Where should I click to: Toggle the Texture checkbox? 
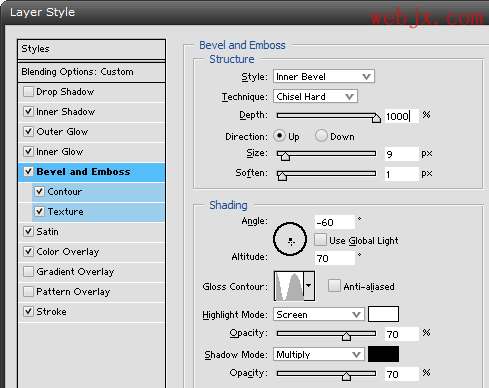tap(39, 211)
